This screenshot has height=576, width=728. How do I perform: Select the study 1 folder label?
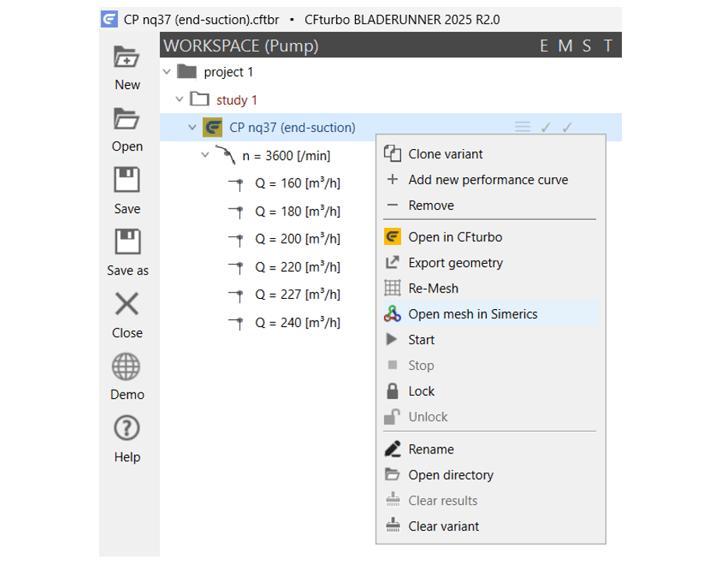tap(236, 100)
